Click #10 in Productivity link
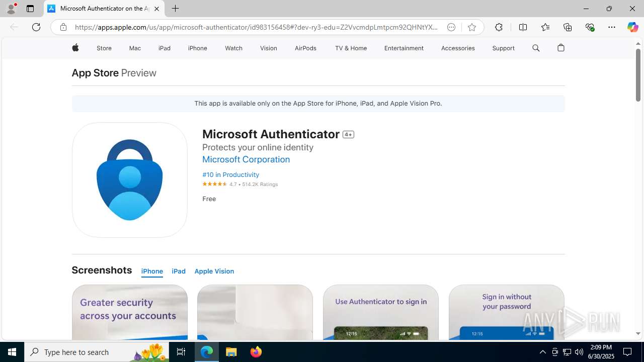This screenshot has height=362, width=644. [230, 174]
